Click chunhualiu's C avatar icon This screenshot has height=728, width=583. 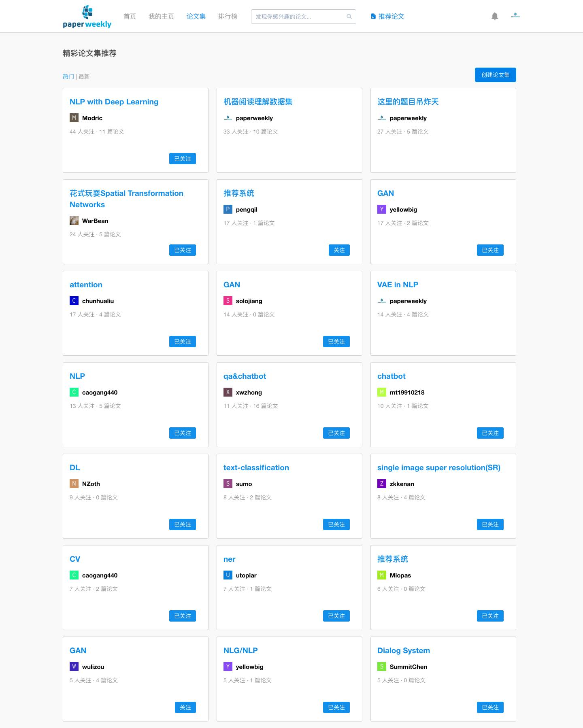pos(74,301)
